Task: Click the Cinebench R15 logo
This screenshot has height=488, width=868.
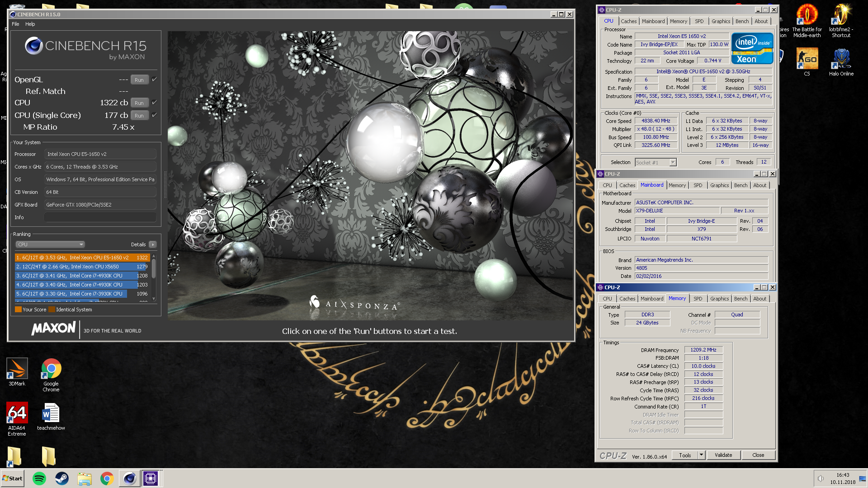Action: coord(85,49)
